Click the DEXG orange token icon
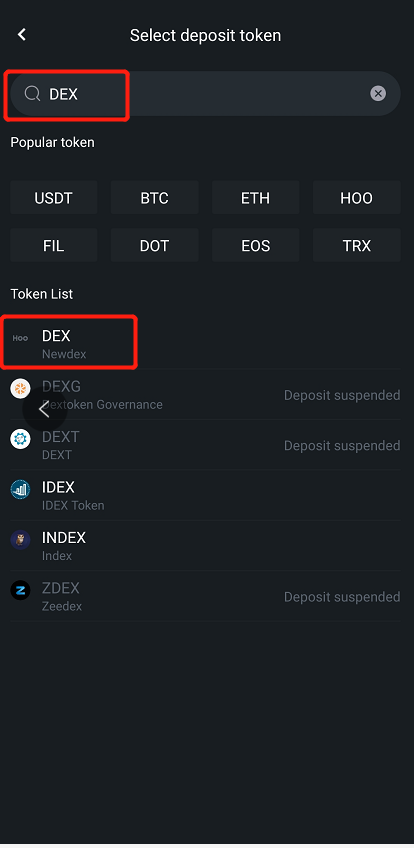Viewport: 414px width, 848px height. [x=21, y=388]
